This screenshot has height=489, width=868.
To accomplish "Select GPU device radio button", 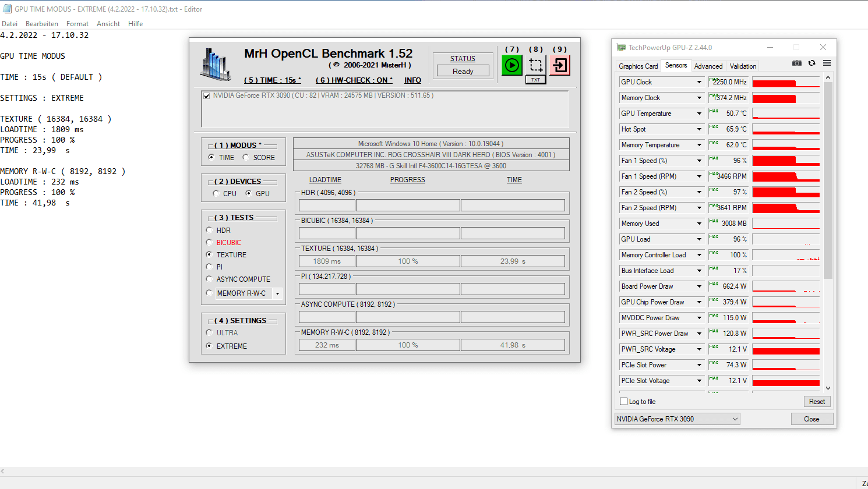I will pos(249,193).
